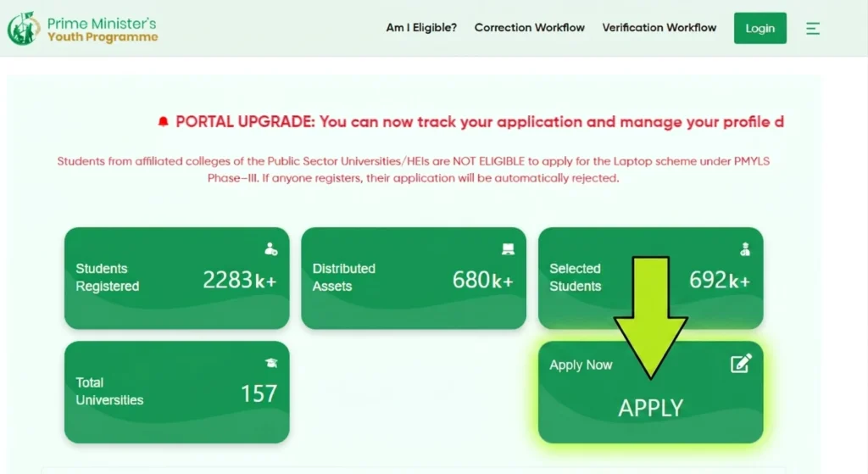Click the green Login button

[x=760, y=28]
